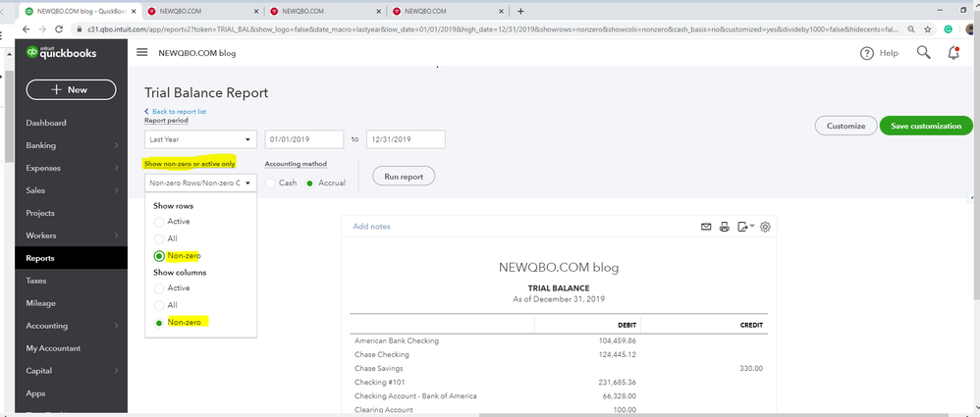Click the CREDIT column header

click(750, 325)
